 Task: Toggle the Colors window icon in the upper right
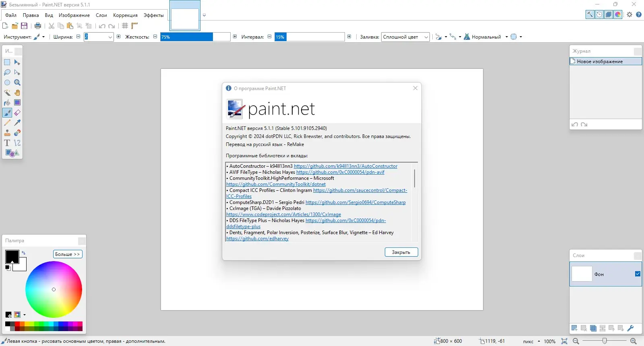pos(618,14)
